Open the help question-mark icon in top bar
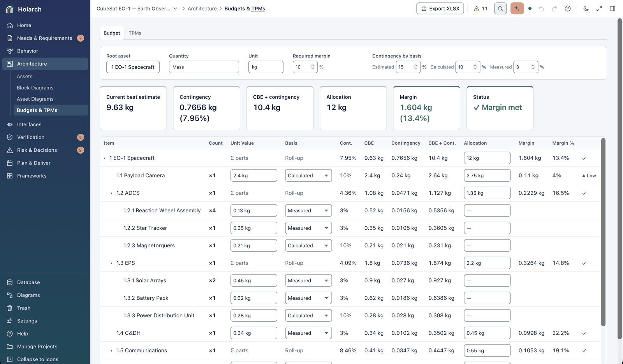The image size is (623, 364). (x=568, y=9)
